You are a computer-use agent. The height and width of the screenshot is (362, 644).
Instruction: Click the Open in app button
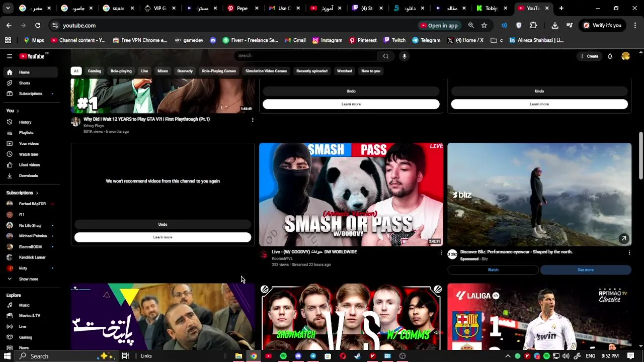coord(440,25)
